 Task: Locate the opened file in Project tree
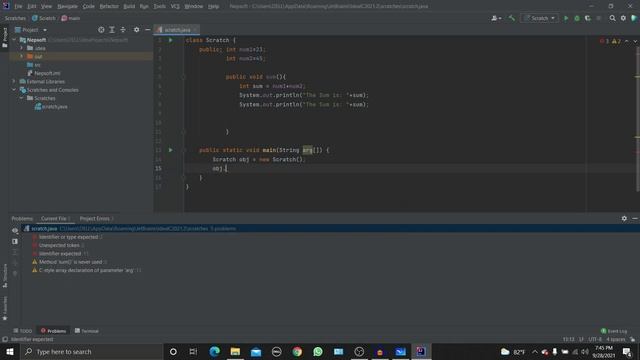[x=101, y=30]
